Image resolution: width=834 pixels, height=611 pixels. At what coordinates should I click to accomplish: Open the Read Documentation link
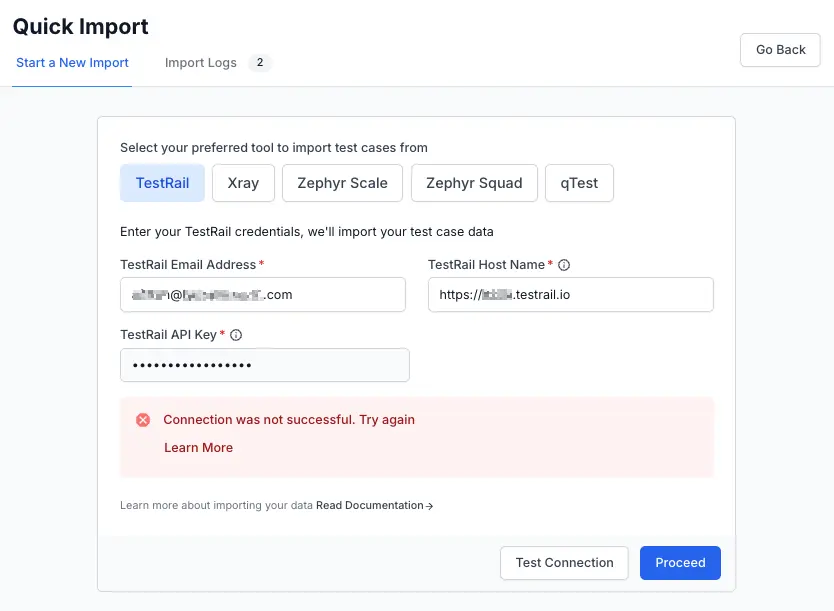click(x=374, y=506)
